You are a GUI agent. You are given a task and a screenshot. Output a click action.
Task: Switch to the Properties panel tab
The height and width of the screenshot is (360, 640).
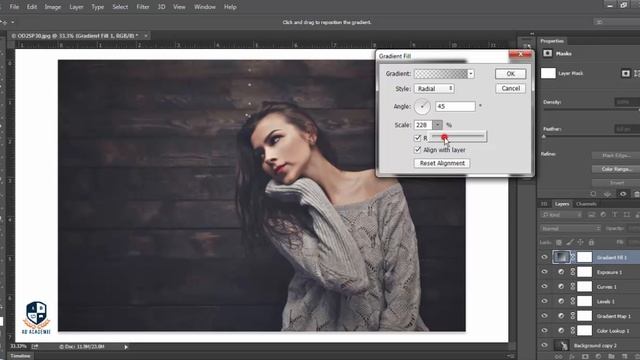point(552,41)
